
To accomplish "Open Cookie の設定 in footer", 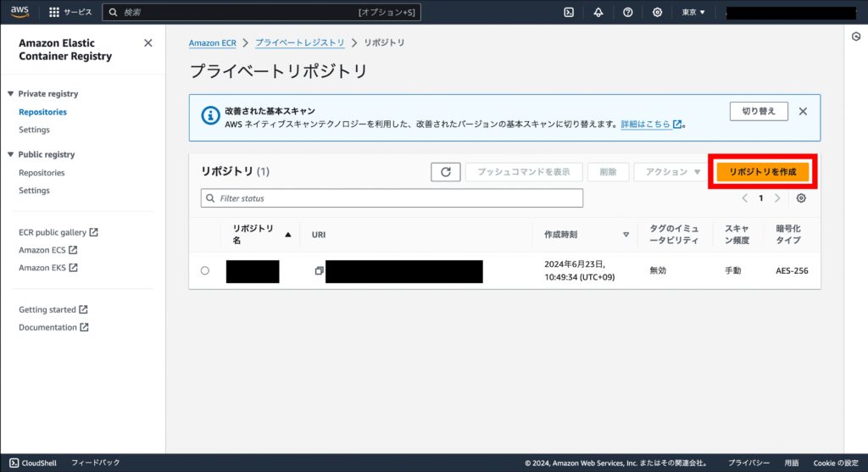I will click(x=835, y=463).
